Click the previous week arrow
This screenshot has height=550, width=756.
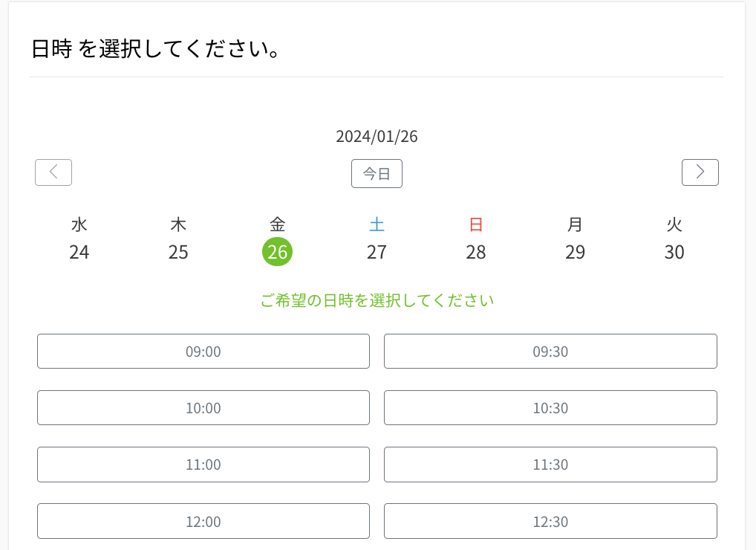tap(53, 172)
